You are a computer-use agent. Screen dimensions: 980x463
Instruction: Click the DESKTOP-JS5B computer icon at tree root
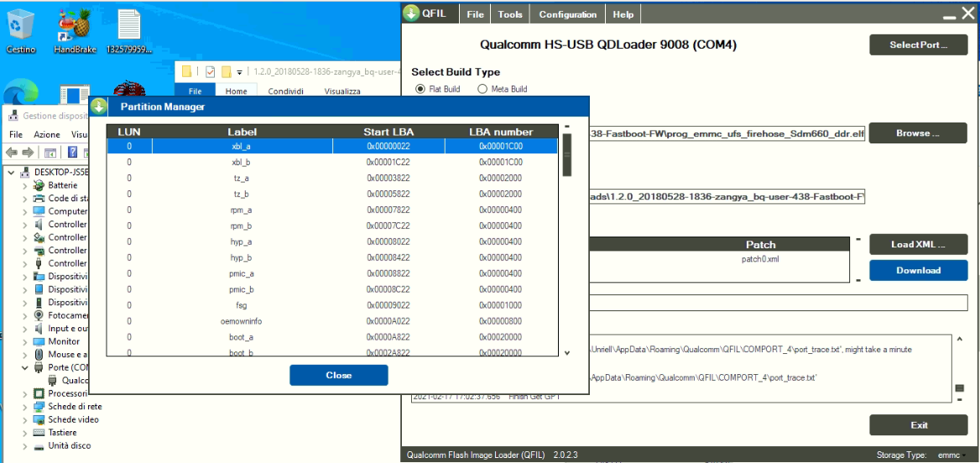(x=26, y=173)
